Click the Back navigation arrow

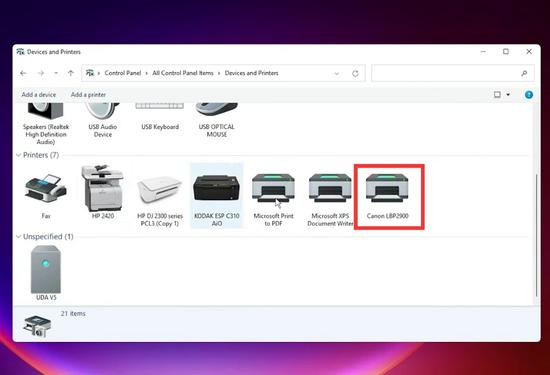point(23,73)
